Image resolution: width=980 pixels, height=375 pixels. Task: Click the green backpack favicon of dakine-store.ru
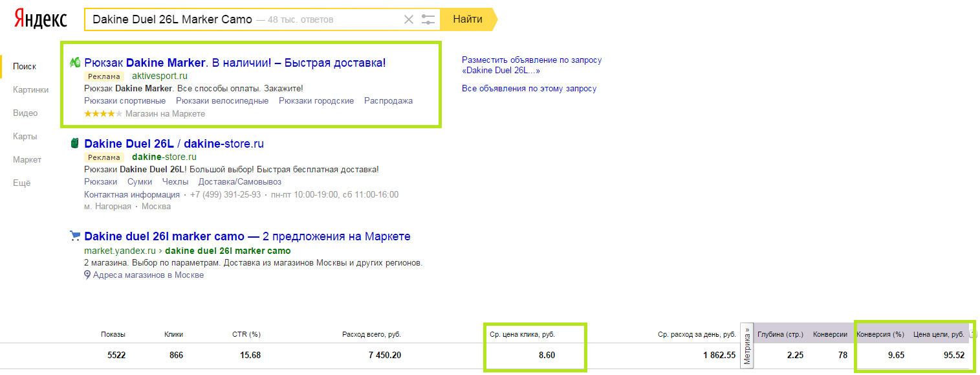[x=75, y=144]
